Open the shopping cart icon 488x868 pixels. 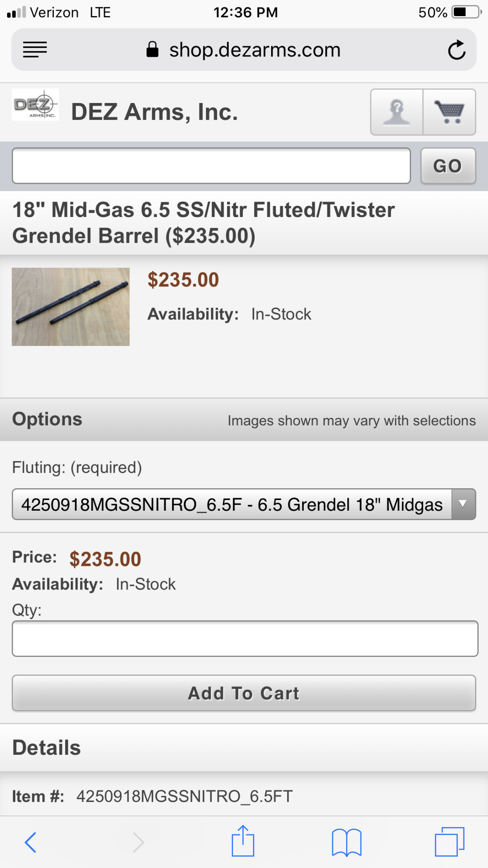[449, 112]
